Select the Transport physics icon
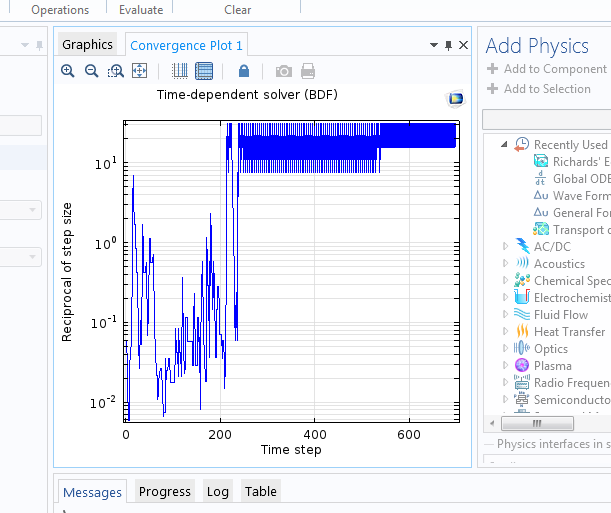 point(541,229)
